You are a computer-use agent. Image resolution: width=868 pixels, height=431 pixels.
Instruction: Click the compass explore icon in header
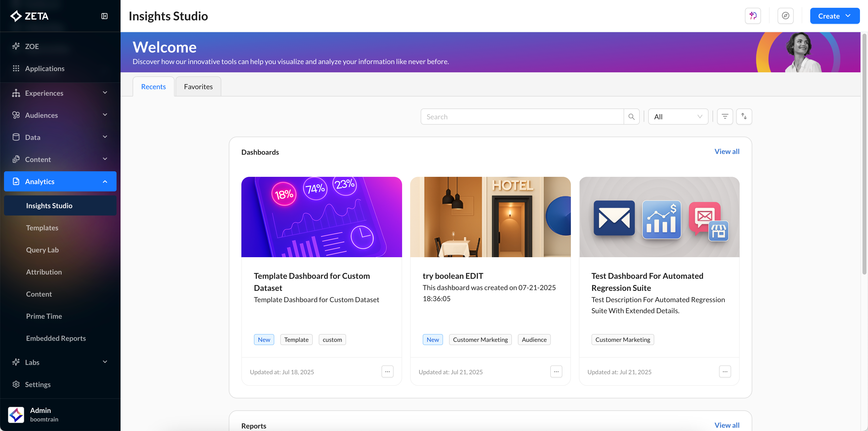[x=785, y=16]
